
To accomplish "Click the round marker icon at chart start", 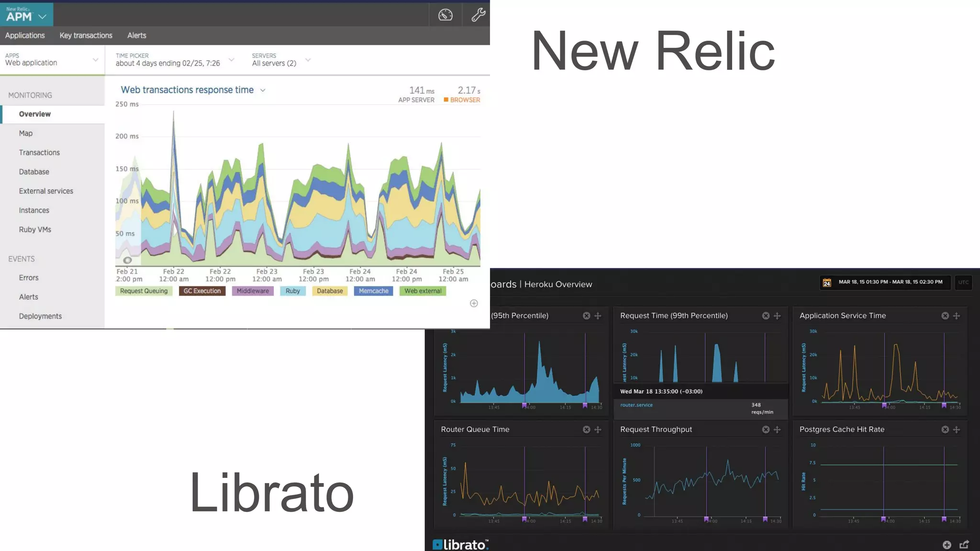I will click(127, 260).
